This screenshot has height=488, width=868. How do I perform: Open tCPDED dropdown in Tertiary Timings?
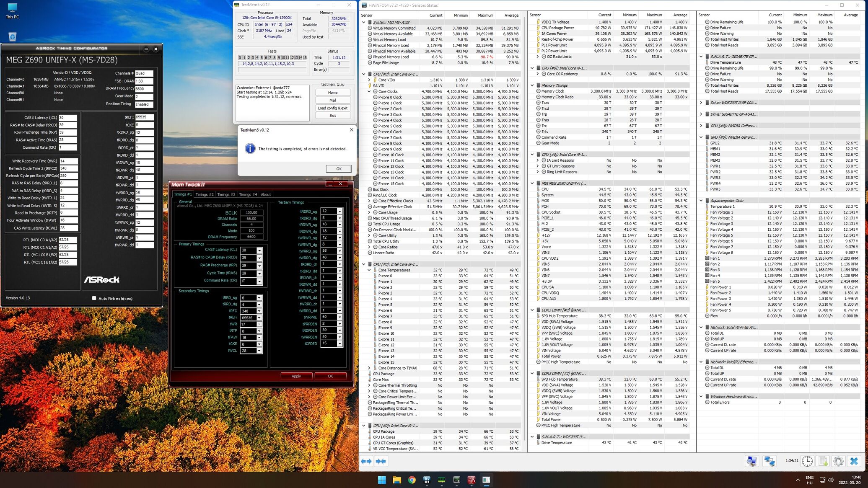click(x=339, y=343)
